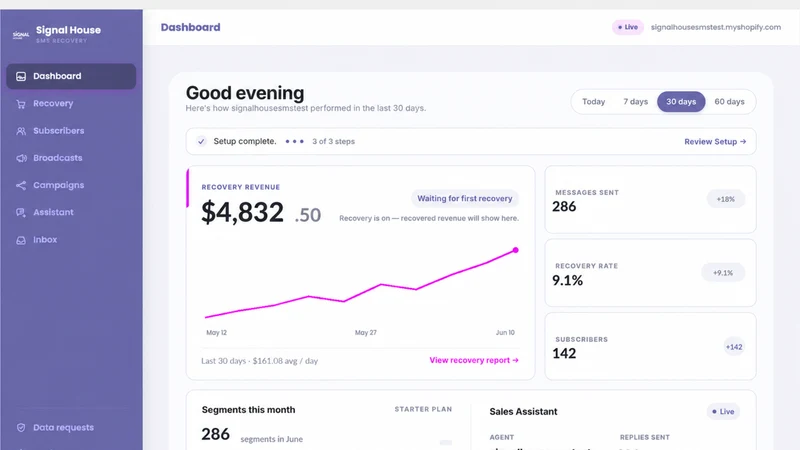Click the three-dot setup steps indicator

point(294,141)
